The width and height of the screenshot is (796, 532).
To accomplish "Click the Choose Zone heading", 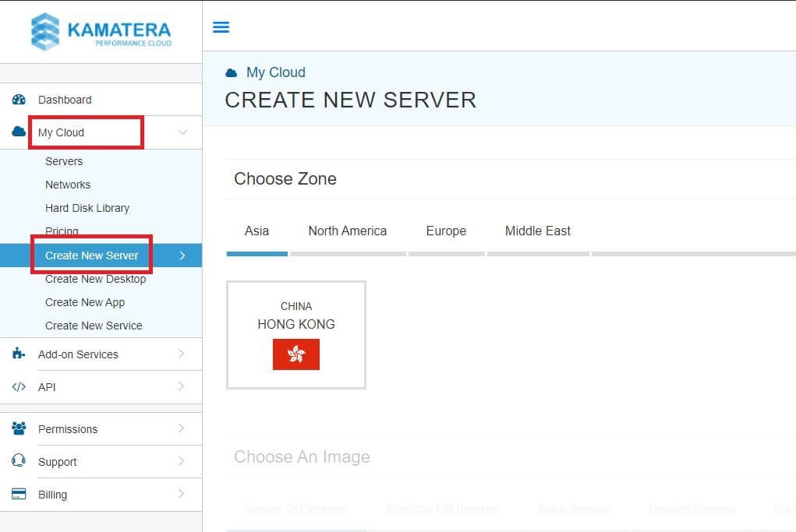I will [x=285, y=179].
